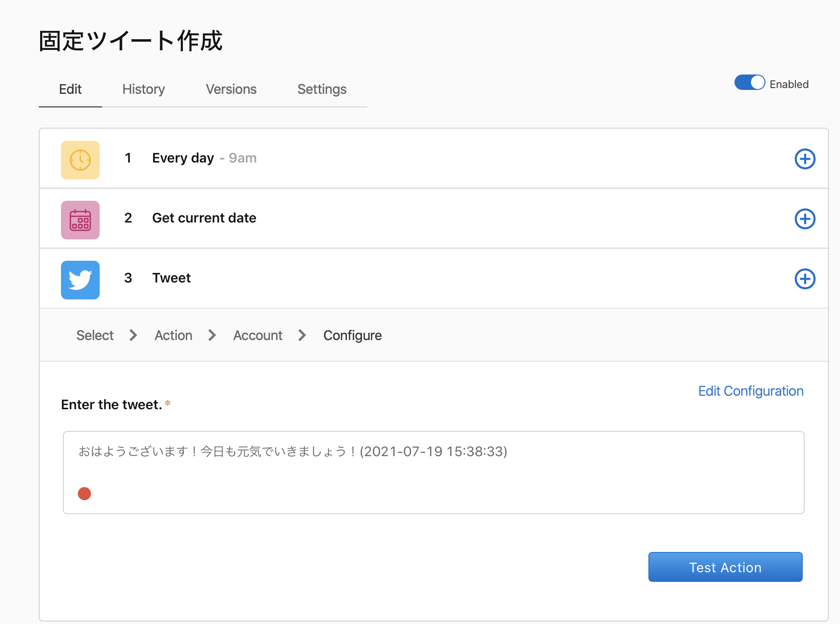Toggle the Enabled switch off
Viewport: 840px width, 624px height.
click(x=749, y=83)
